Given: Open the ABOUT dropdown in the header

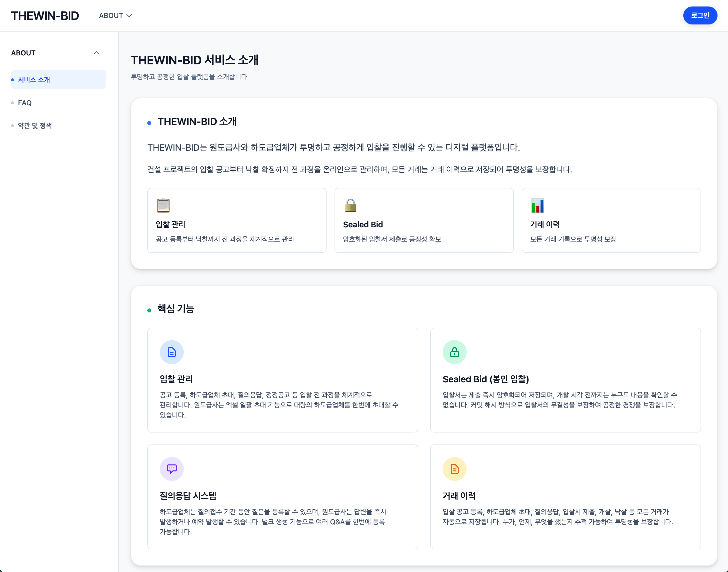Looking at the screenshot, I should tap(115, 16).
